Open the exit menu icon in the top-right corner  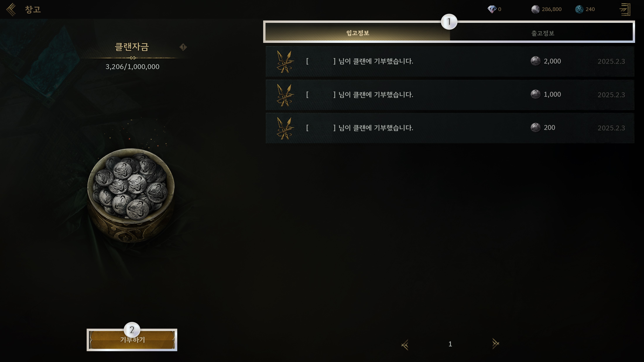(625, 10)
